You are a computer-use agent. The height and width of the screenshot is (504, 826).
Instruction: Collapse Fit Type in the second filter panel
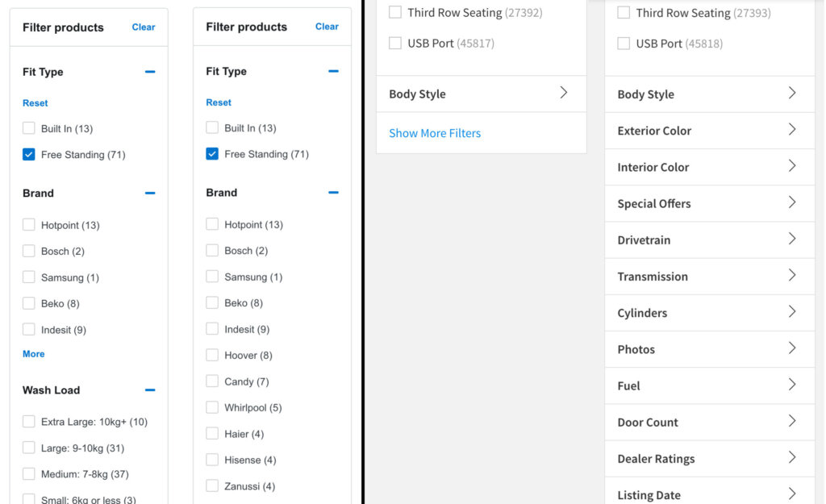(333, 71)
